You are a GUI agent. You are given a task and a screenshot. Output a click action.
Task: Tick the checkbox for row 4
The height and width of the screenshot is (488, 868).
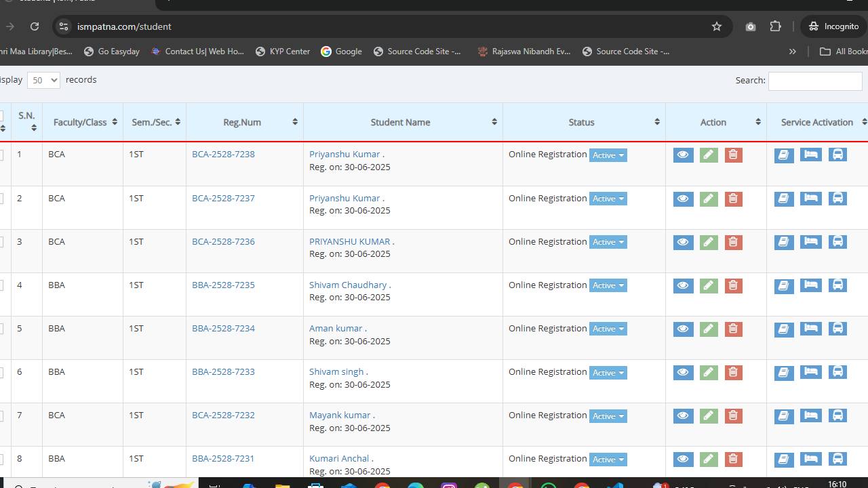click(1, 285)
